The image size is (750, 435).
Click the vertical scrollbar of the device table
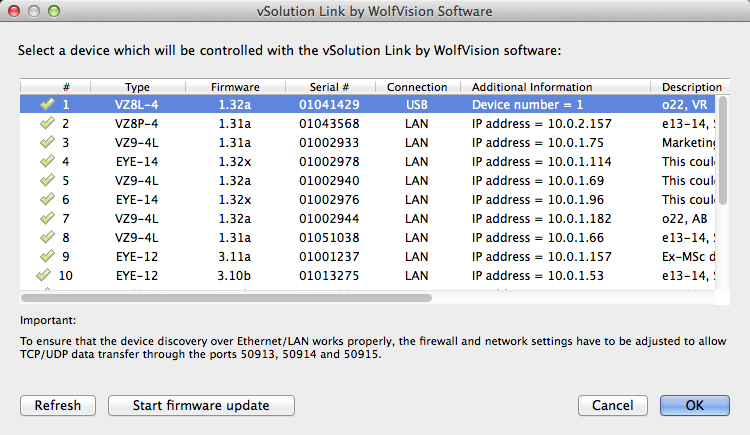pyautogui.click(x=723, y=150)
